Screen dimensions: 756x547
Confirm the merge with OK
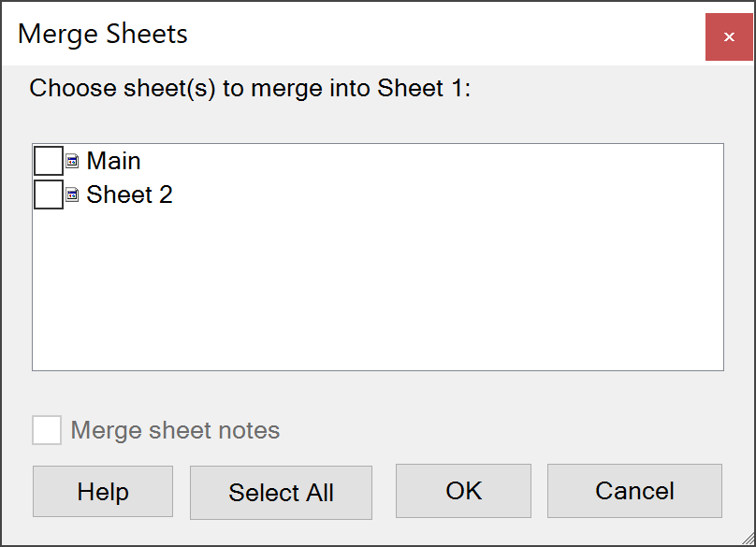[x=463, y=491]
